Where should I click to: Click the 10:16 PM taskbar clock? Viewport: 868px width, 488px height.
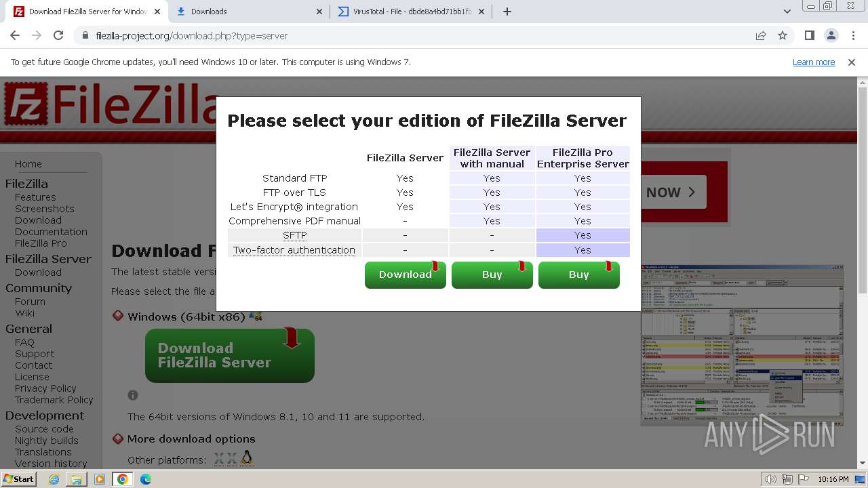tap(833, 479)
